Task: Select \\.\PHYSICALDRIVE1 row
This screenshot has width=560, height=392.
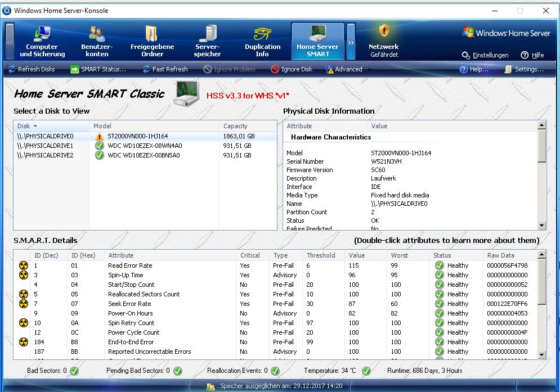Action: [145, 146]
